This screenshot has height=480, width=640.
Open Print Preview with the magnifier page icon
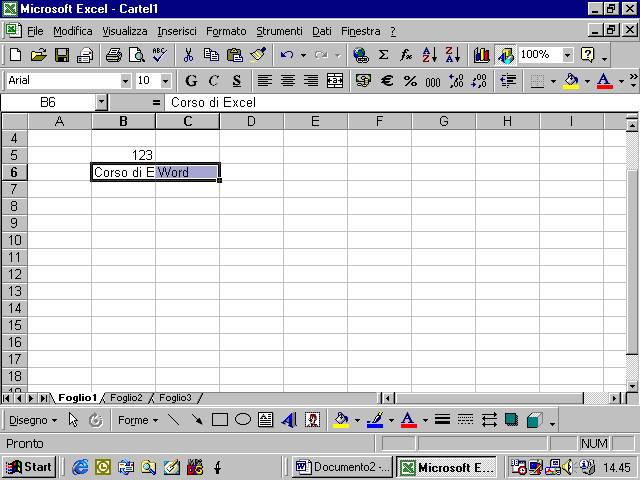coord(137,55)
